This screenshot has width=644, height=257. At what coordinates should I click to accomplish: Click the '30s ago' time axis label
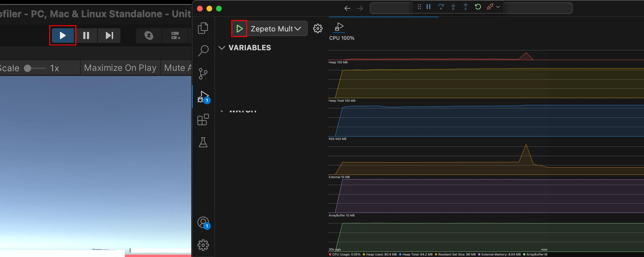tap(334, 249)
